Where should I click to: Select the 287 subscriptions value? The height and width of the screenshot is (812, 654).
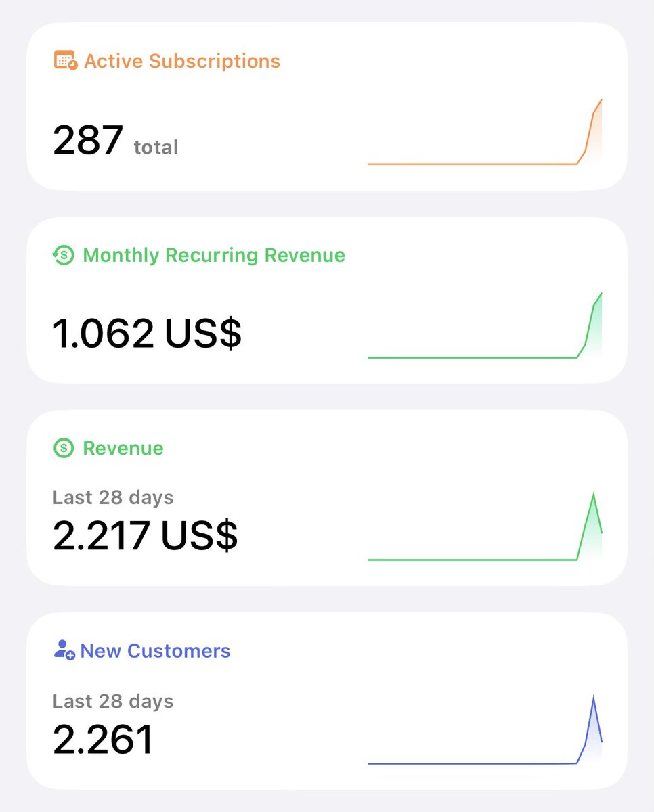coord(88,141)
